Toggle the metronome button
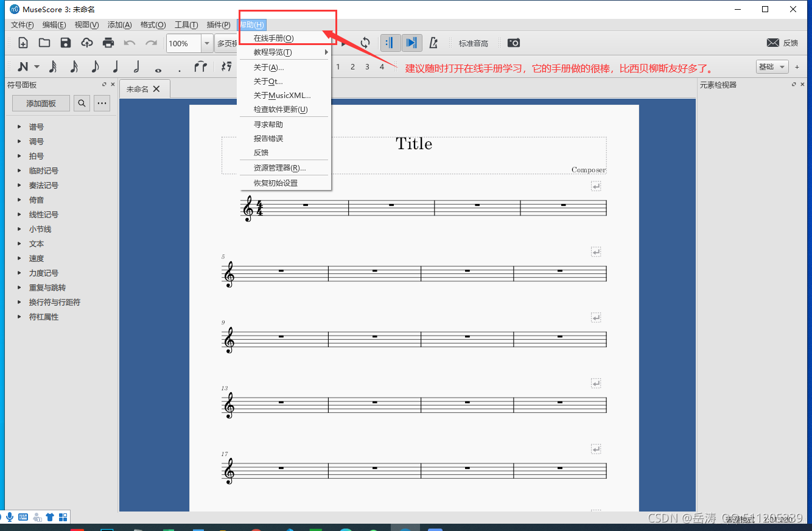 (433, 43)
